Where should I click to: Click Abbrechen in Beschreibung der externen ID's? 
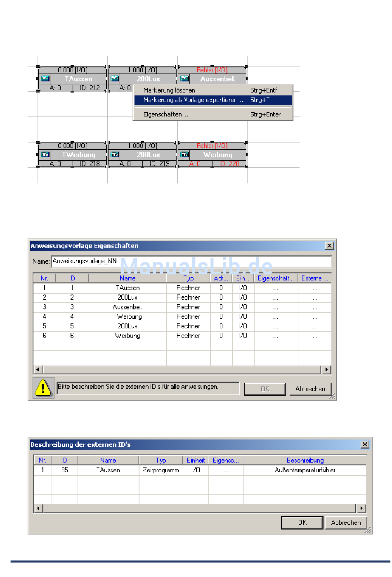345,522
